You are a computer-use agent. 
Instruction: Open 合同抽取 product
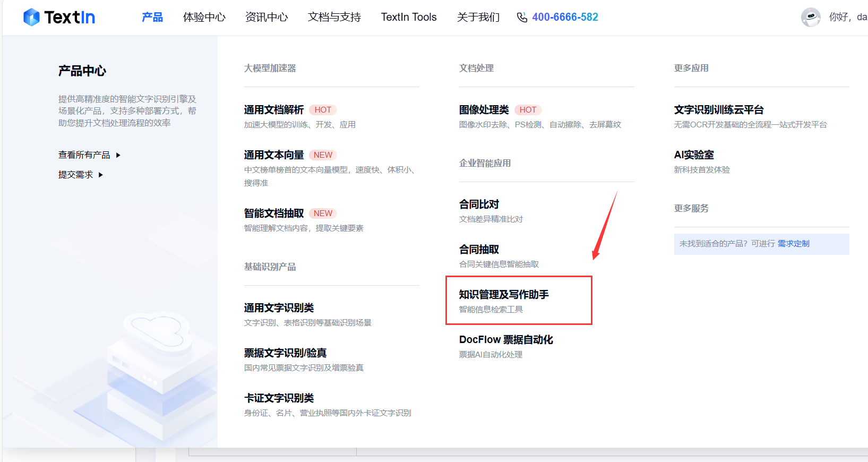[x=479, y=250]
